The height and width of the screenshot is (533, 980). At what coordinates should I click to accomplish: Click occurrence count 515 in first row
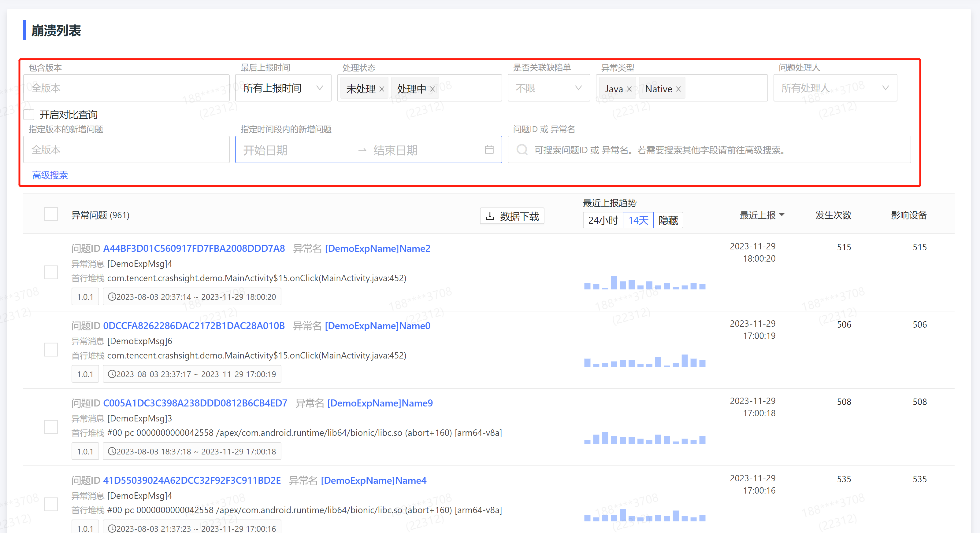pos(844,247)
